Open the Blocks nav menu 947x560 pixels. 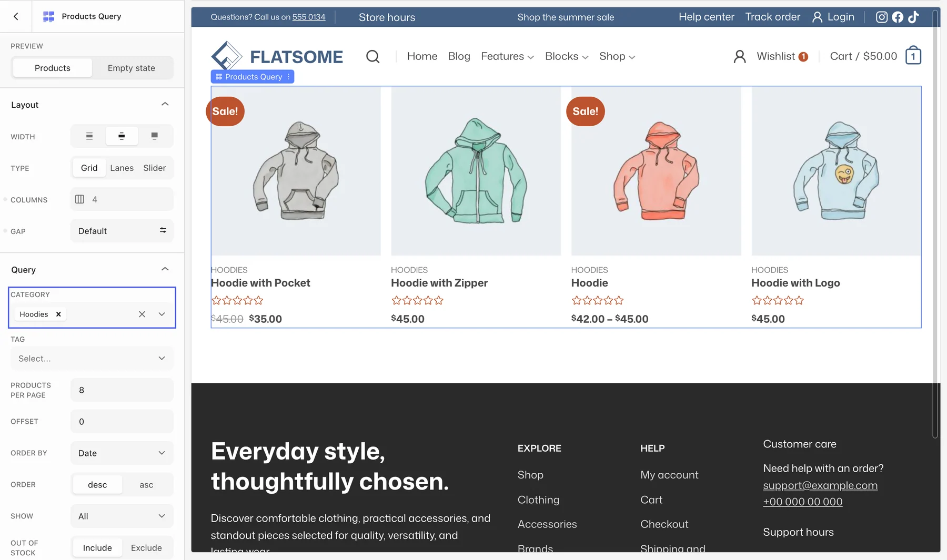click(x=567, y=56)
